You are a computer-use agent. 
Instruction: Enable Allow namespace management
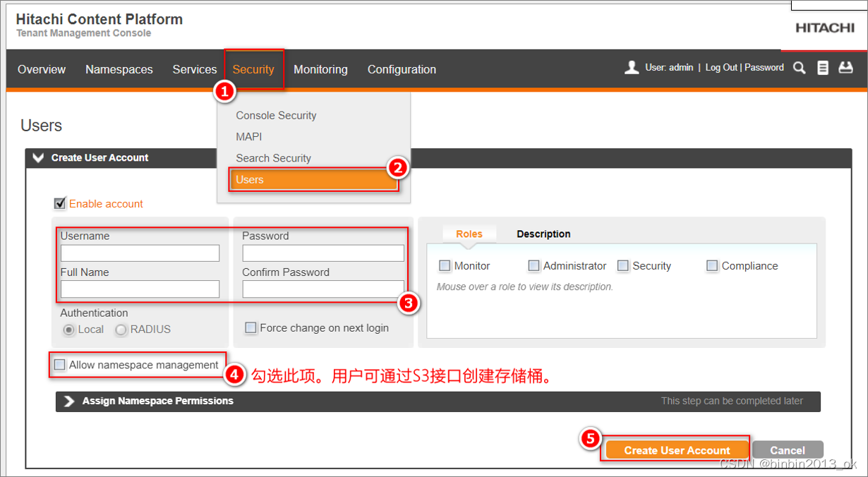pos(59,365)
